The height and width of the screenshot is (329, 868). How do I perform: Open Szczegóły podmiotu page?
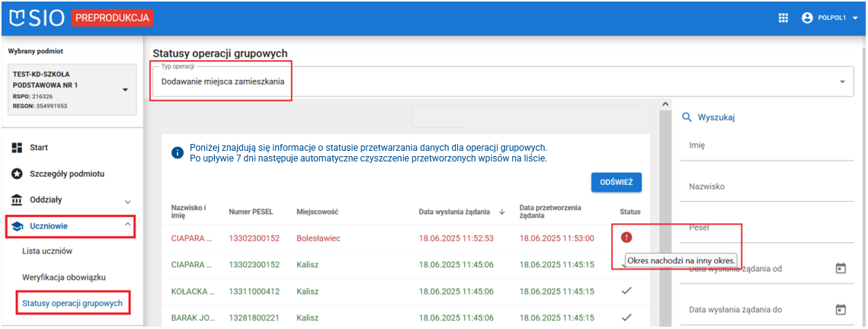66,174
